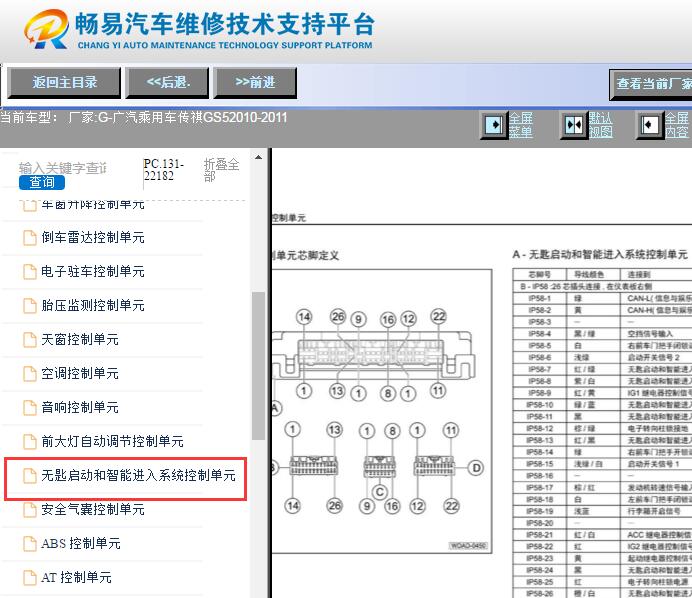Open 天窗控制单元 in the tree
This screenshot has width=692, height=598.
tap(80, 339)
